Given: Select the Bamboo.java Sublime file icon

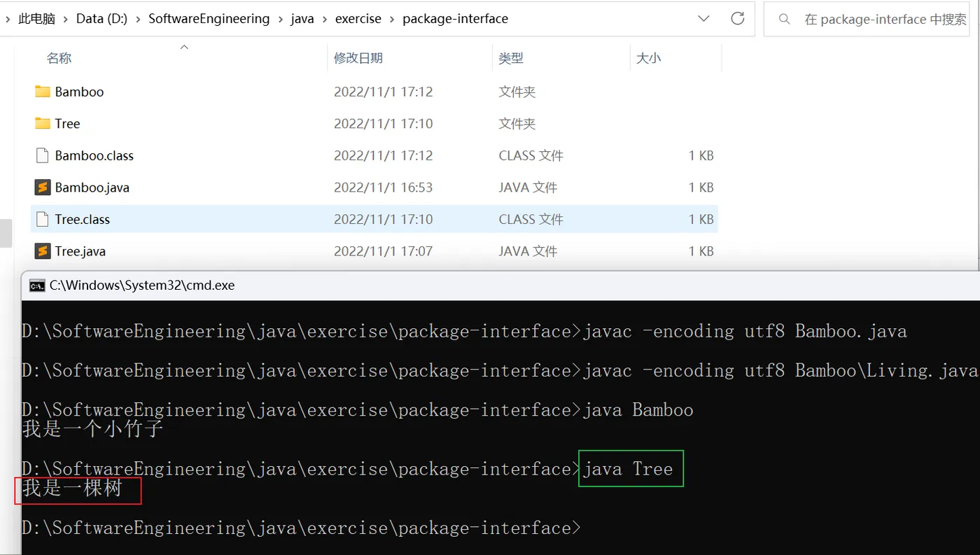Looking at the screenshot, I should (43, 188).
